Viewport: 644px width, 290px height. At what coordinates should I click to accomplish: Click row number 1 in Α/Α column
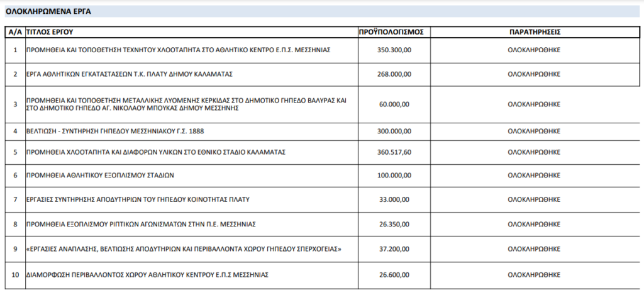click(x=16, y=50)
